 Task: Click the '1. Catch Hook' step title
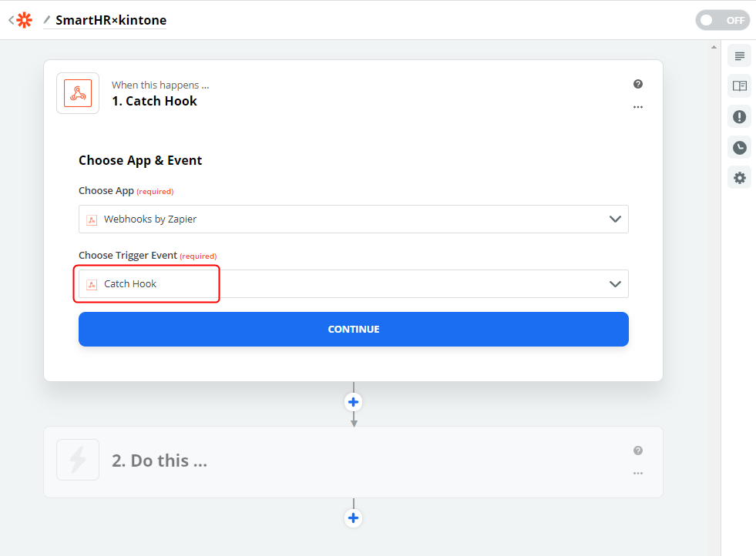tap(154, 101)
